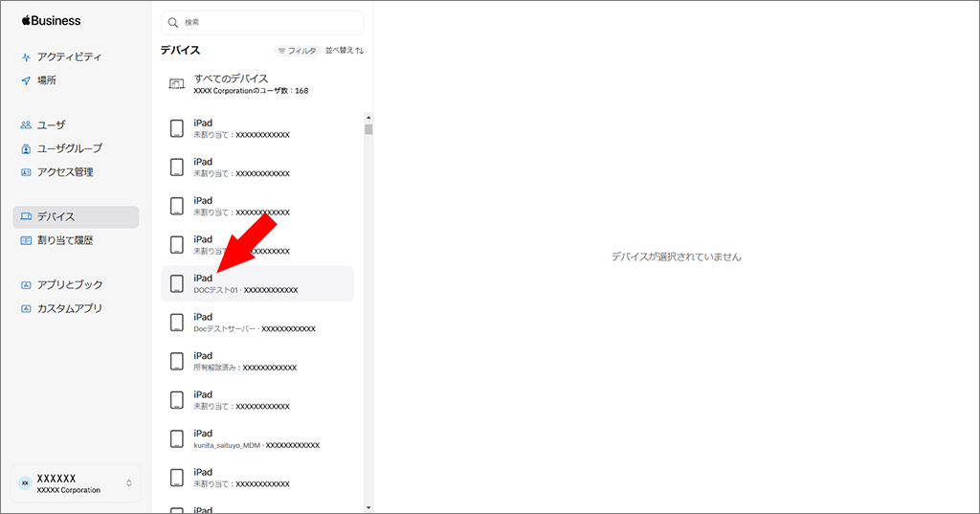980x514 pixels.
Task: Expand the XXXXXX Corporation account switcher
Action: point(76,483)
